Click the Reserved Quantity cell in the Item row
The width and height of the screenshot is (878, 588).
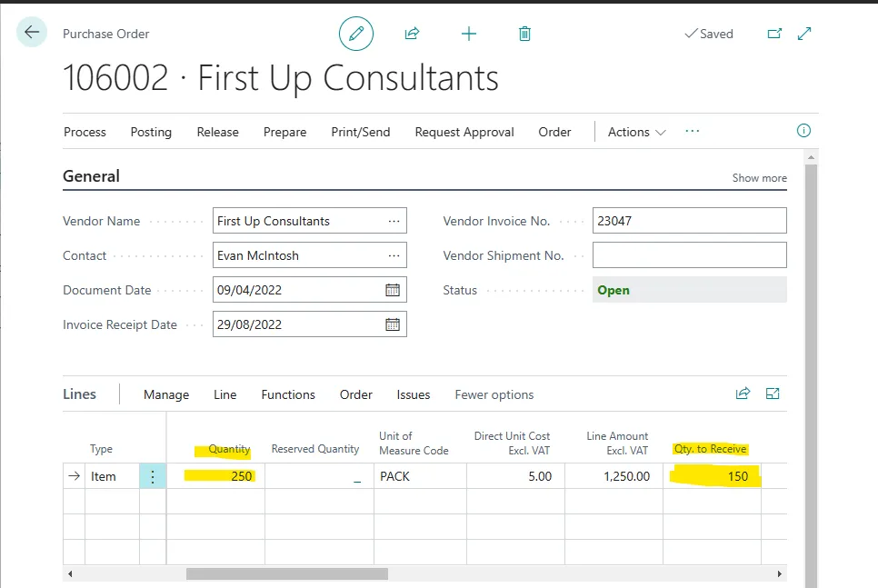click(319, 476)
